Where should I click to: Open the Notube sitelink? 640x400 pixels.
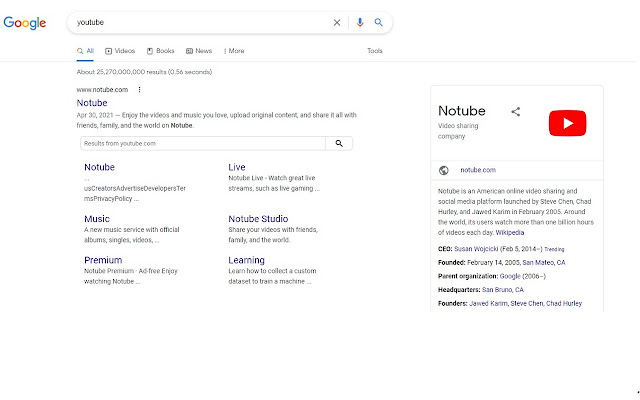pyautogui.click(x=99, y=167)
